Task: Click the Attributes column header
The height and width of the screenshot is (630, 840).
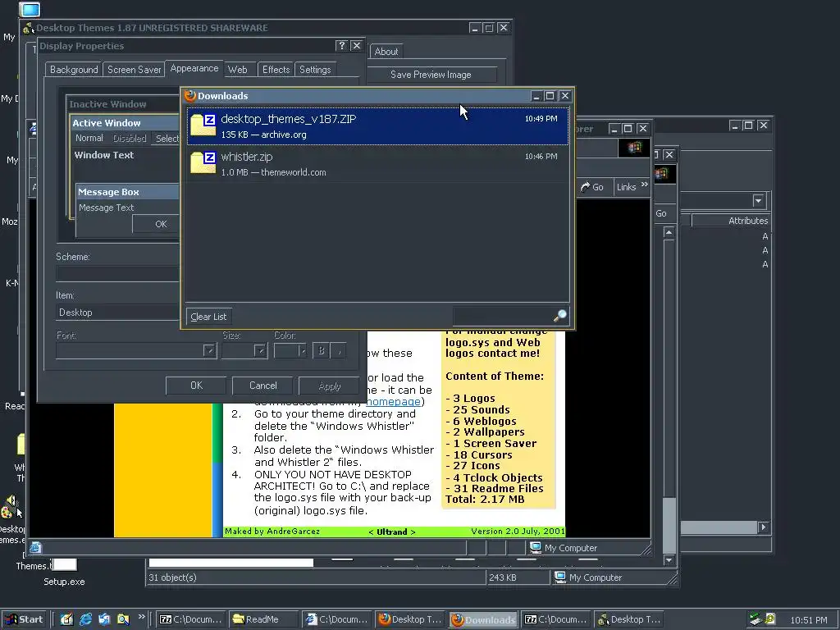Action: (x=730, y=220)
